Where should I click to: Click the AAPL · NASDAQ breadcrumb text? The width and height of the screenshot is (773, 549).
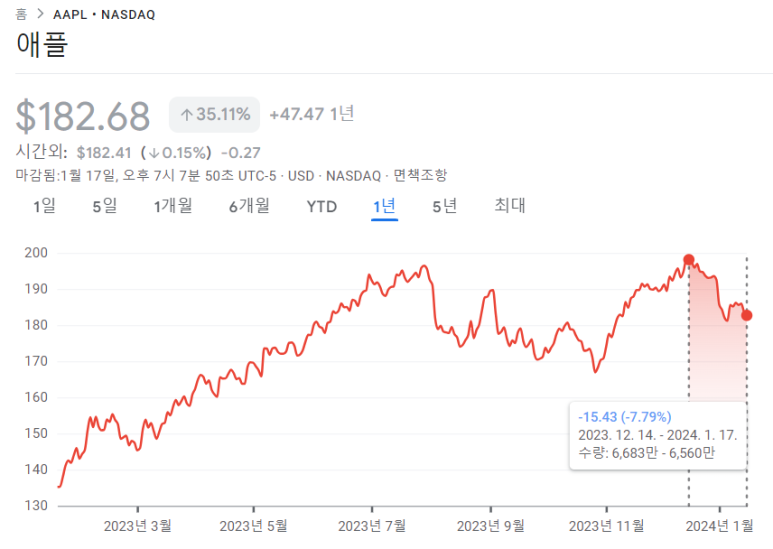[x=104, y=15]
